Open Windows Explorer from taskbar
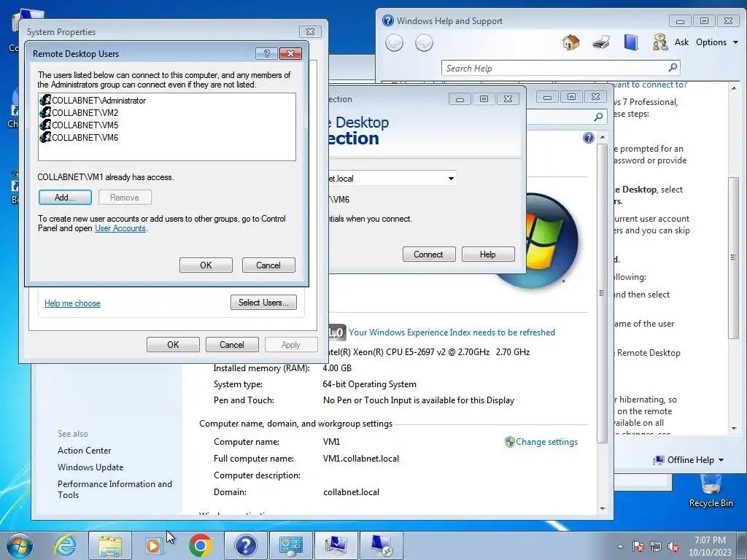This screenshot has width=747, height=560. (110, 545)
